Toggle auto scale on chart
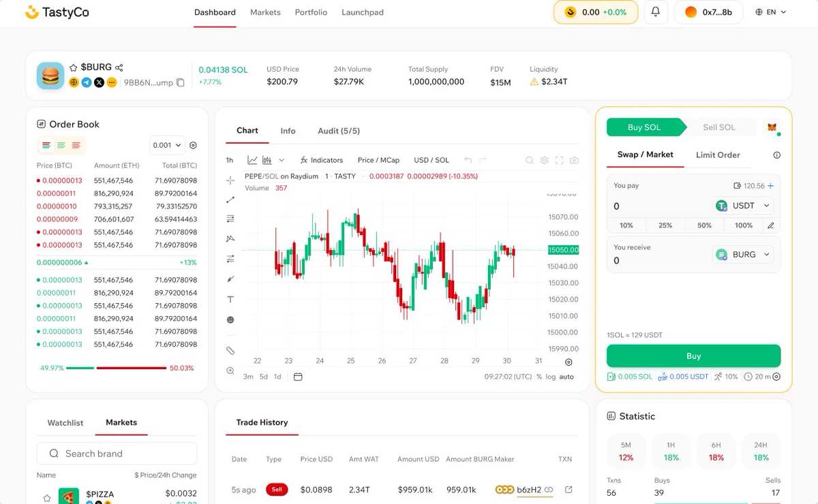The image size is (818, 504). [x=566, y=377]
